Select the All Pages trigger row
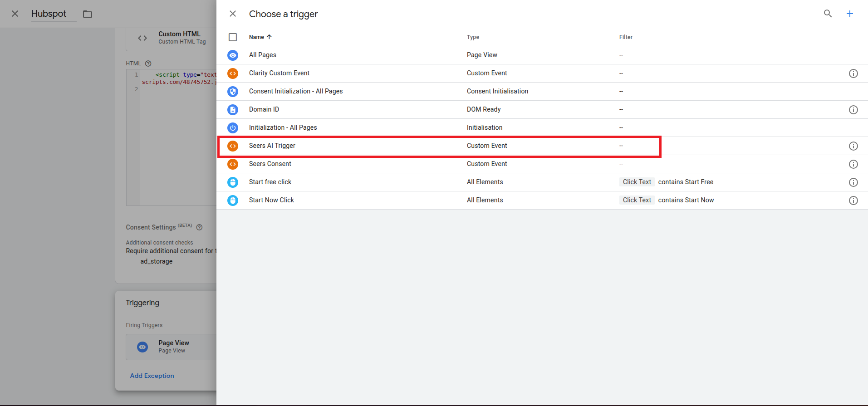 [263, 55]
